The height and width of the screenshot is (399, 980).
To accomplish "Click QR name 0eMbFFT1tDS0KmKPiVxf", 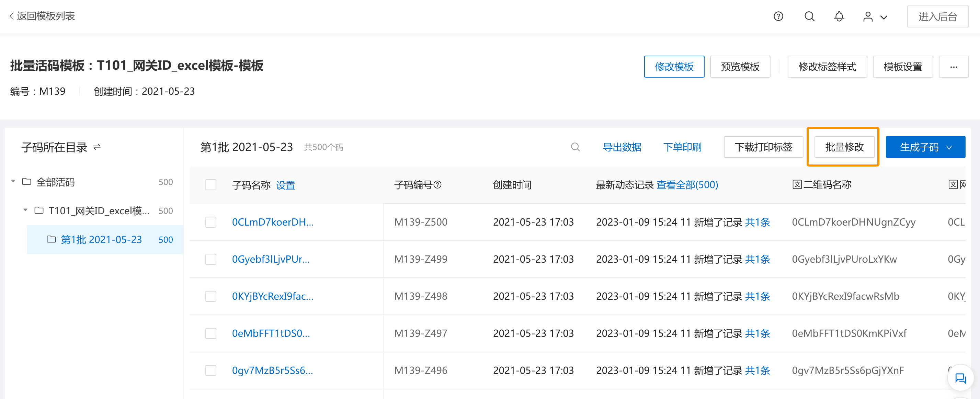I will coord(849,333).
